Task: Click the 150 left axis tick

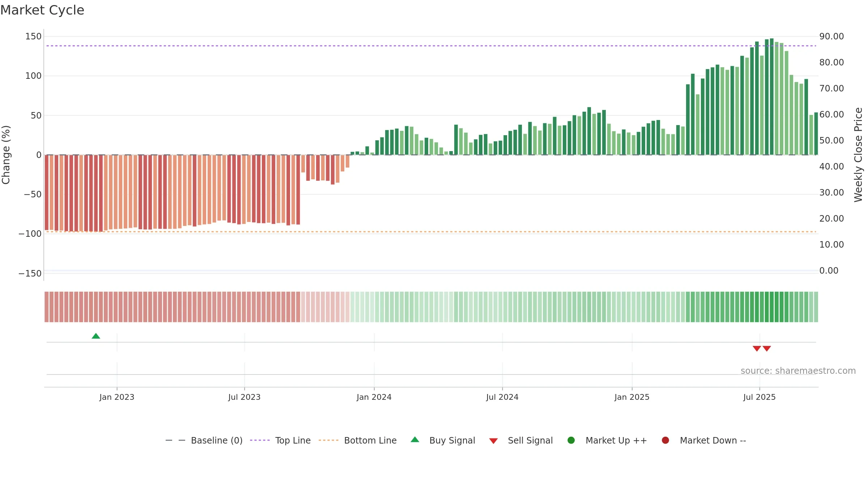Action: click(33, 37)
